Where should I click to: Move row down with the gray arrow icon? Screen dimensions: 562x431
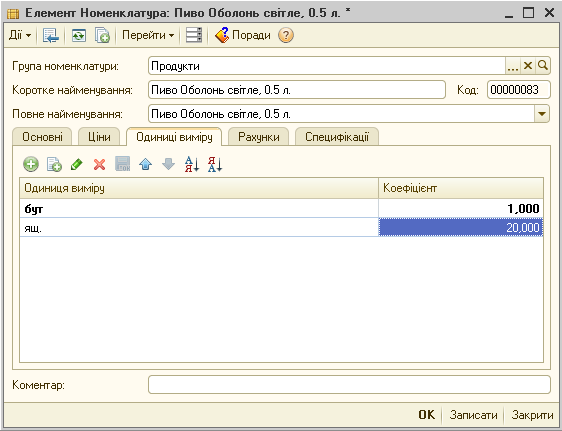pos(168,164)
